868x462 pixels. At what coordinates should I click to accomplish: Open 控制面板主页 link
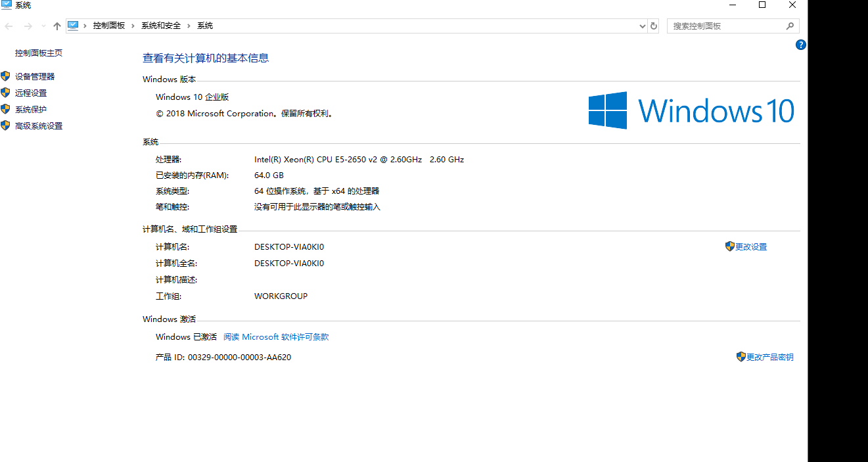coord(39,53)
